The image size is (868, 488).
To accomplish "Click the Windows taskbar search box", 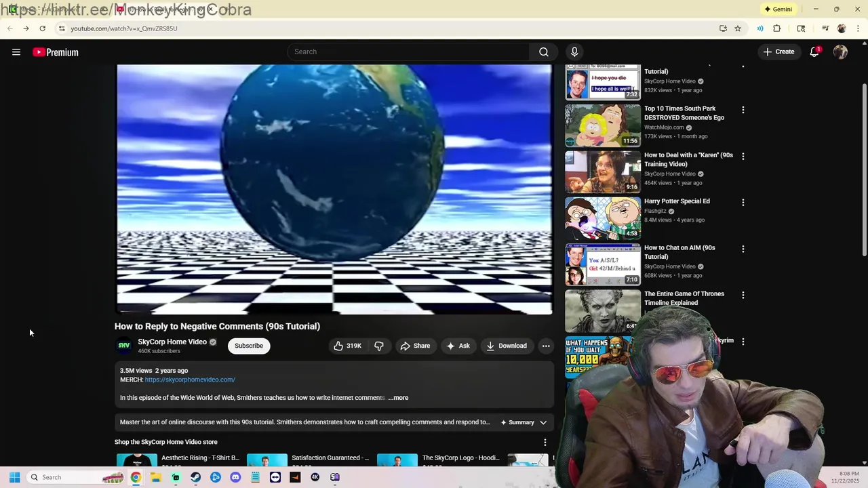I will (75, 477).
